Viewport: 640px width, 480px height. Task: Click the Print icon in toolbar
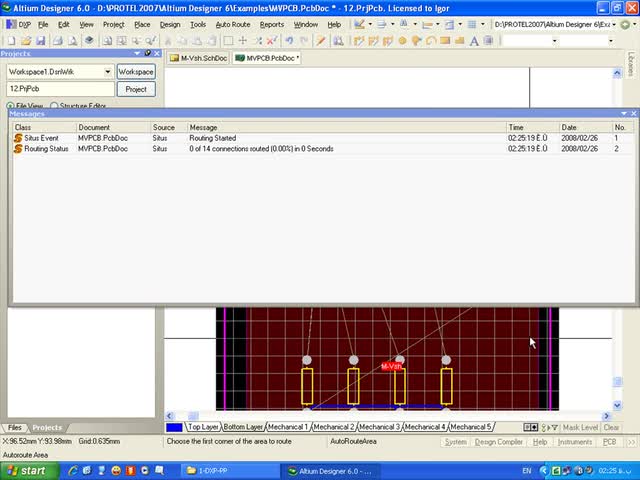(x=58, y=40)
